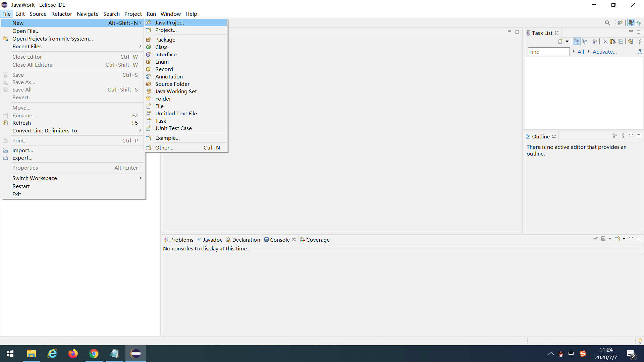Viewport: 644px width, 362px height.
Task: Select Interface in New submenu
Action: [186, 54]
